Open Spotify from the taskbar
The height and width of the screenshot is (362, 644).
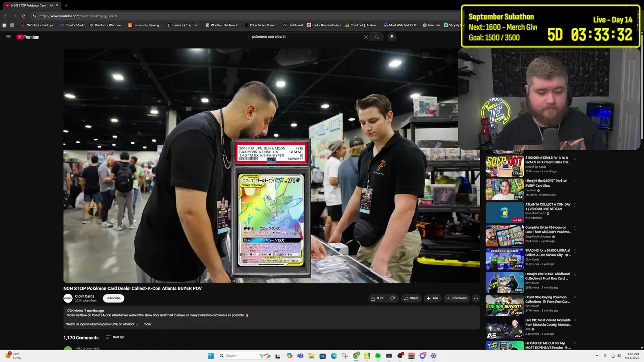pyautogui.click(x=378, y=356)
